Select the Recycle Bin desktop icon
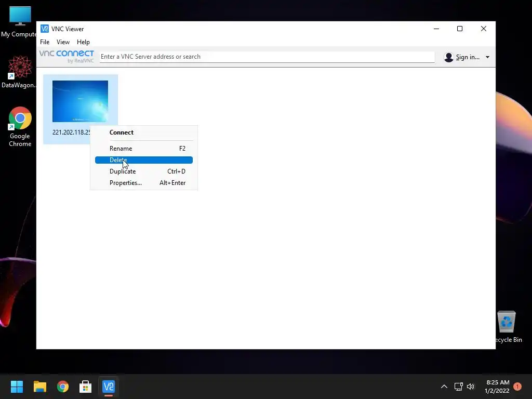The height and width of the screenshot is (399, 532). pyautogui.click(x=507, y=327)
